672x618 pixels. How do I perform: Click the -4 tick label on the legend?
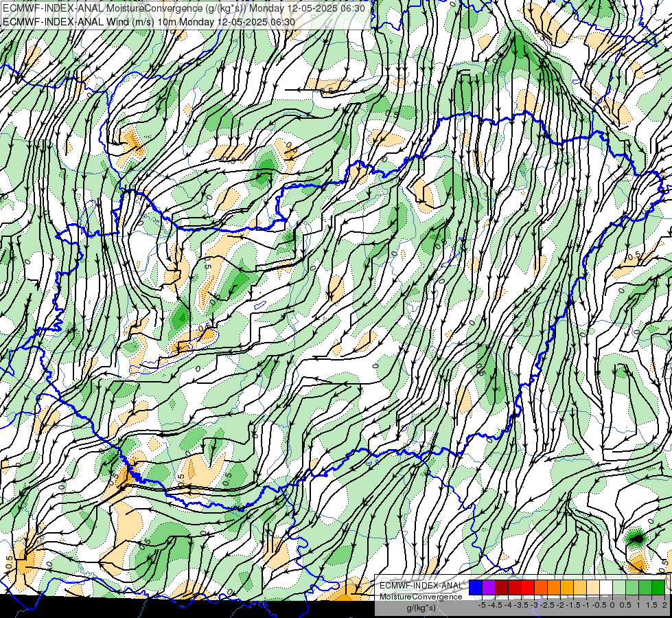click(508, 605)
